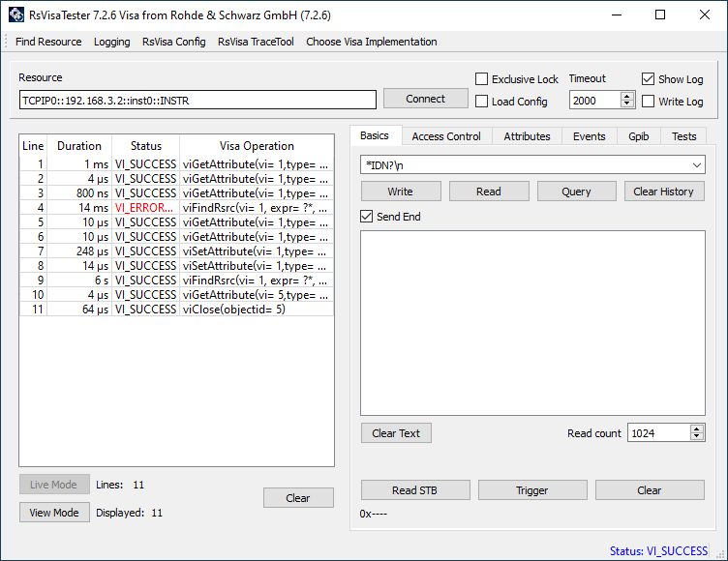Click the Read count value field

click(658, 433)
